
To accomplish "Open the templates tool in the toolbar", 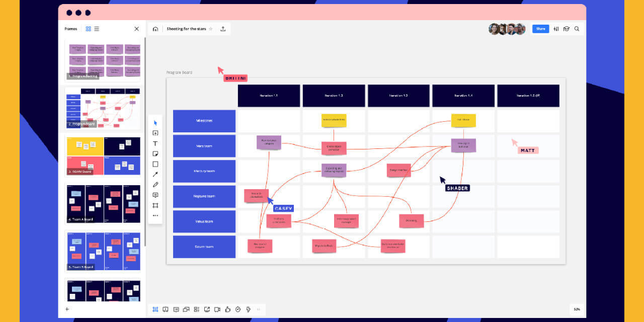I will (x=155, y=133).
